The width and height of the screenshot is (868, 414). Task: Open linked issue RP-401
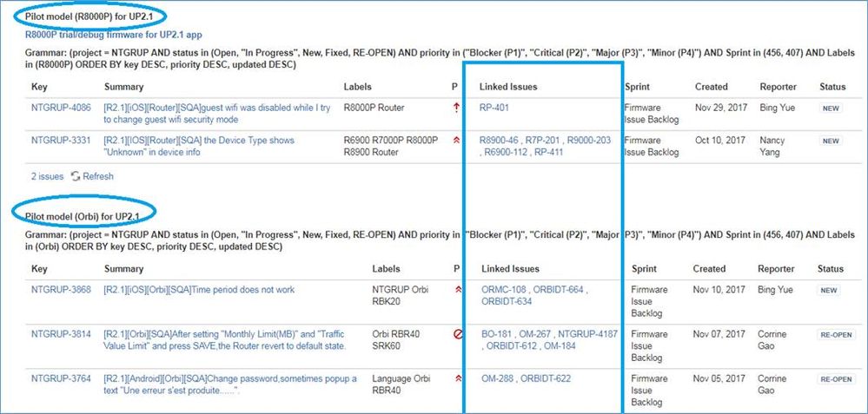494,108
